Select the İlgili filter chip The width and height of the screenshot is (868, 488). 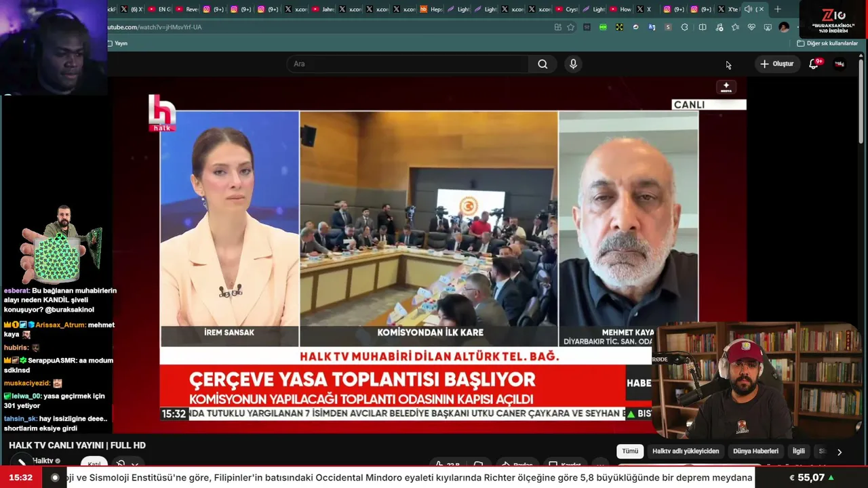tap(799, 451)
